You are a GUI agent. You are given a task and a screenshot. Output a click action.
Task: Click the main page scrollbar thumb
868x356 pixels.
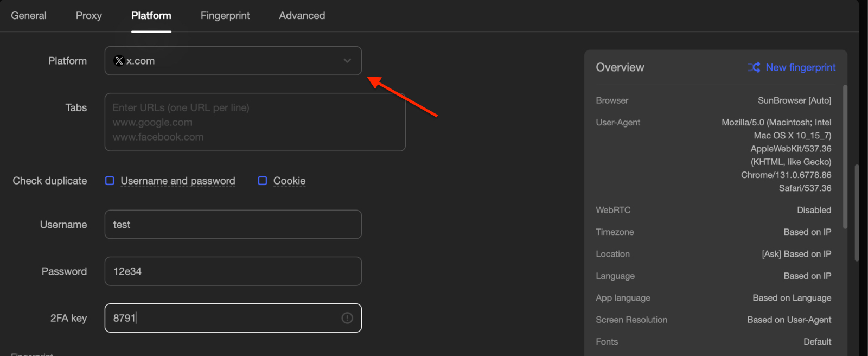[x=857, y=213]
